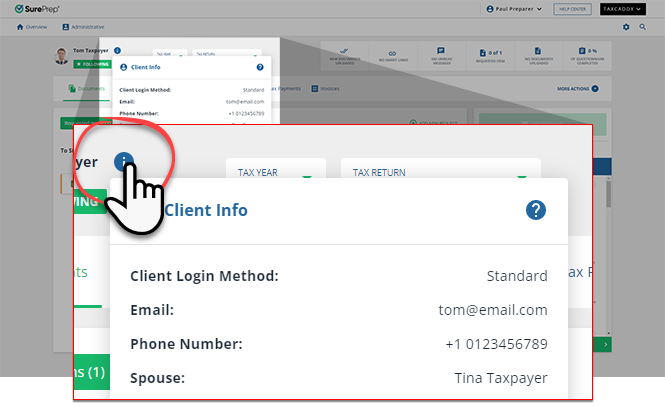Expand the More Actions menu
The height and width of the screenshot is (407, 665).
click(578, 89)
